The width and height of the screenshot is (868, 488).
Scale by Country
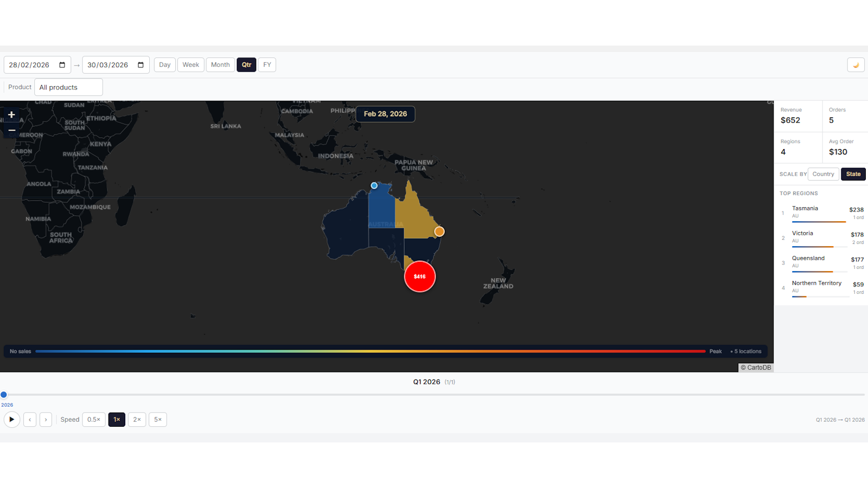click(823, 174)
